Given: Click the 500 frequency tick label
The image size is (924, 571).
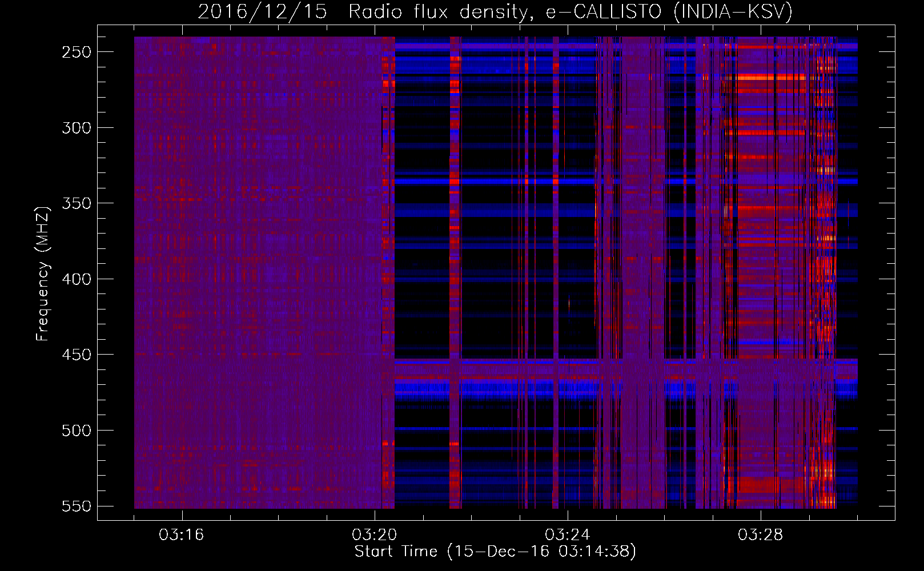Looking at the screenshot, I should click(77, 431).
